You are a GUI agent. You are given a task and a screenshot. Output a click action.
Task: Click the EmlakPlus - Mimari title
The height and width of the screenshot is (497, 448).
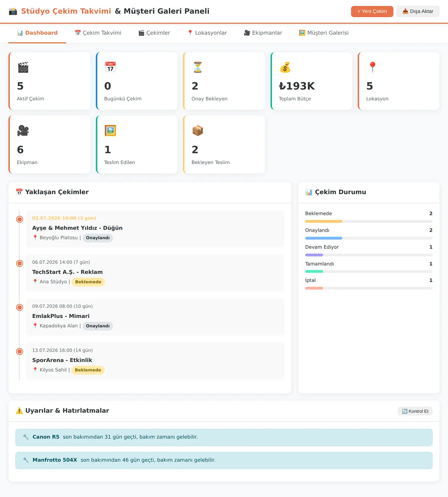(61, 316)
